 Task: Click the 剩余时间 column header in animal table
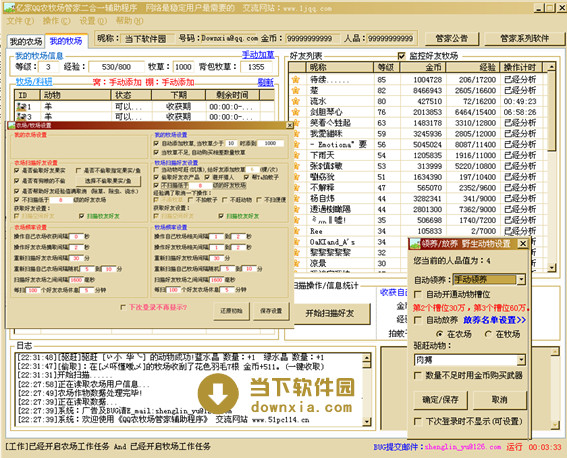click(232, 95)
